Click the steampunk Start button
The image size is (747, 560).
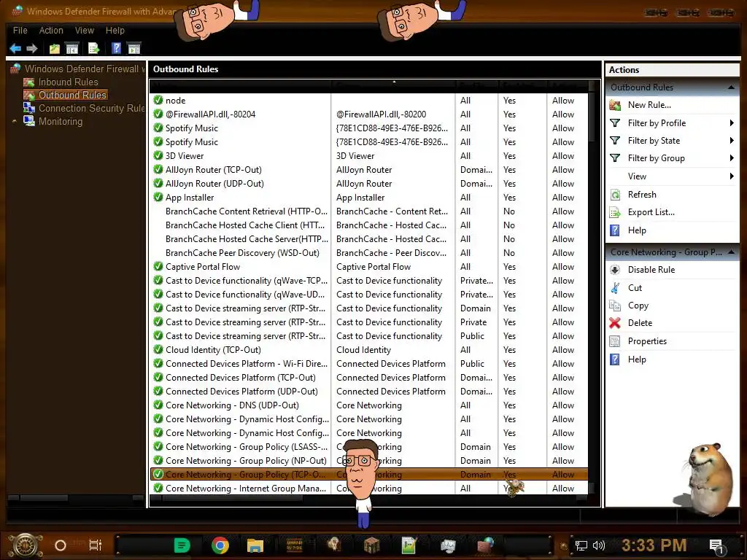pos(26,545)
